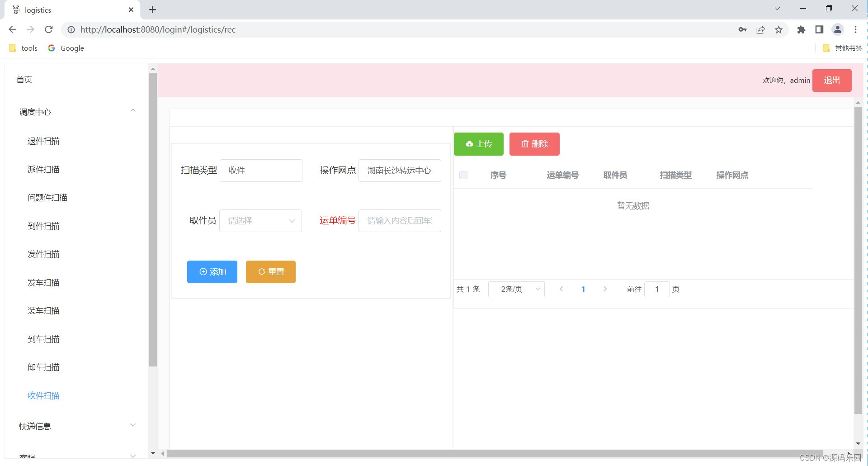
Task: Open 派件扫描 menu item
Action: point(43,170)
